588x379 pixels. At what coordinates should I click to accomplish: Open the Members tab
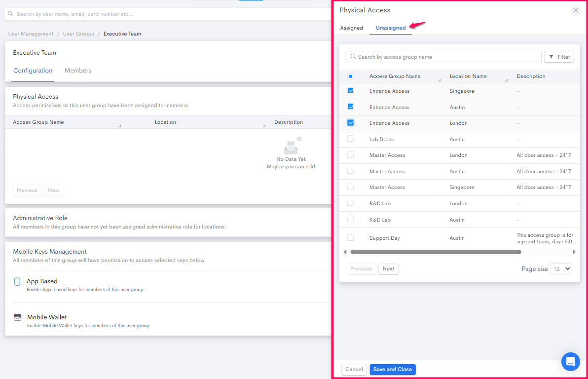77,71
